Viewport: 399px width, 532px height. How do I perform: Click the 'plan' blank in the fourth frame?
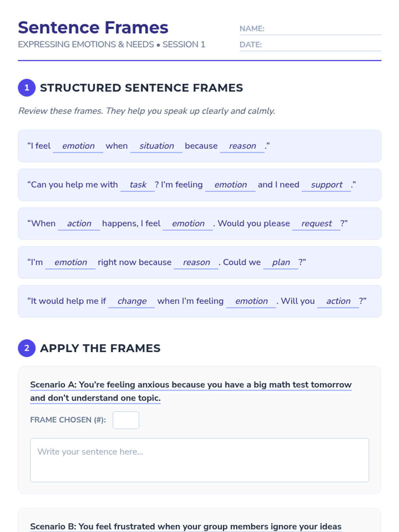pyautogui.click(x=281, y=262)
